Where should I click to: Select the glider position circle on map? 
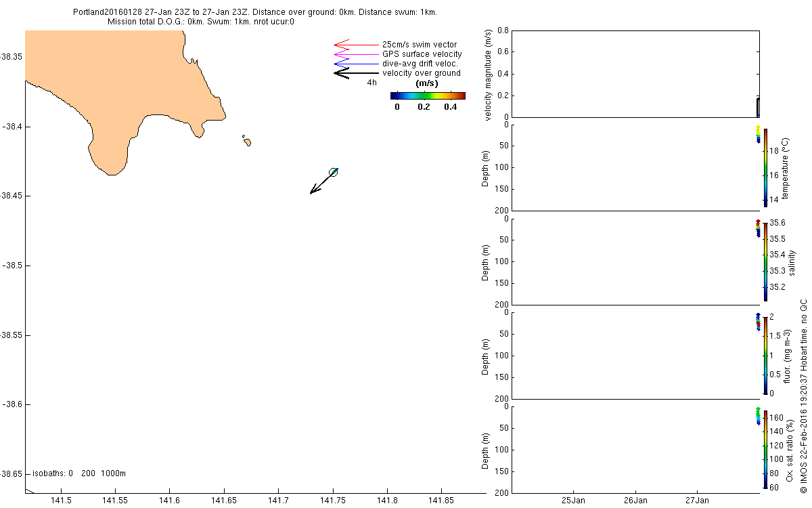(x=333, y=172)
